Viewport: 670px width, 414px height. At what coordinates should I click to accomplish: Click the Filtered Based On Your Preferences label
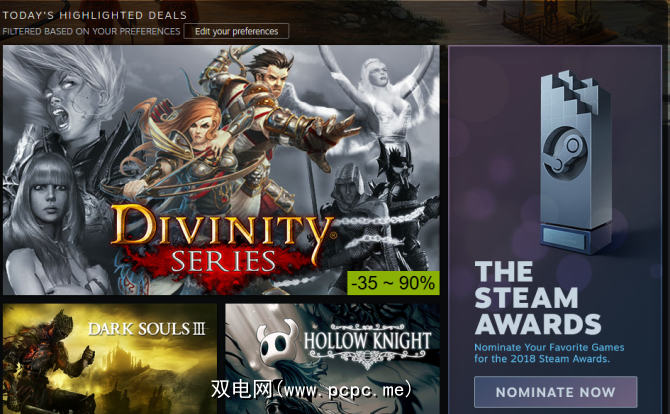tap(91, 31)
